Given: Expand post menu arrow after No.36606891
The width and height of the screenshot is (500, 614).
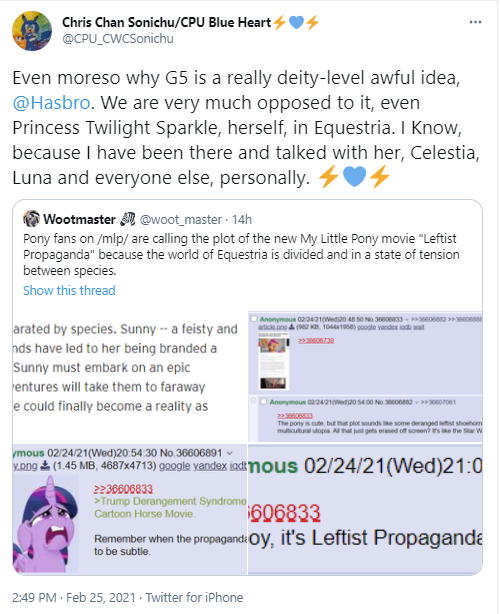Looking at the screenshot, I should pyautogui.click(x=229, y=453).
